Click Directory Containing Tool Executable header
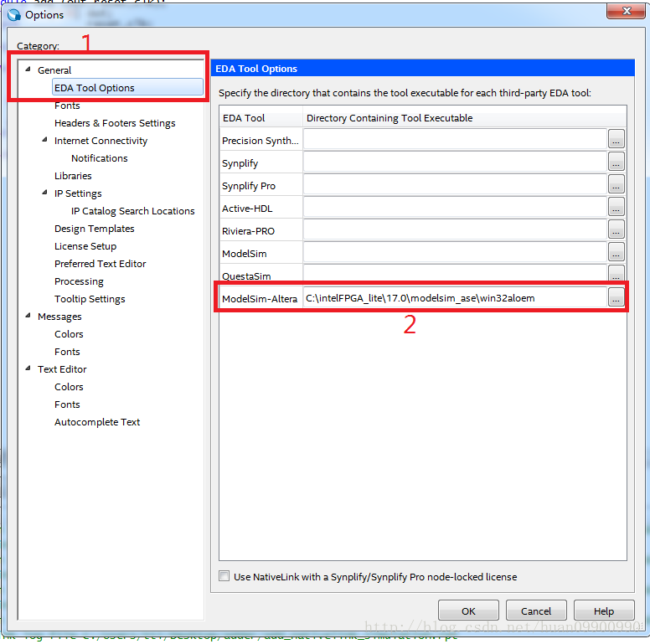Viewport: 650px width, 644px height. (464, 118)
